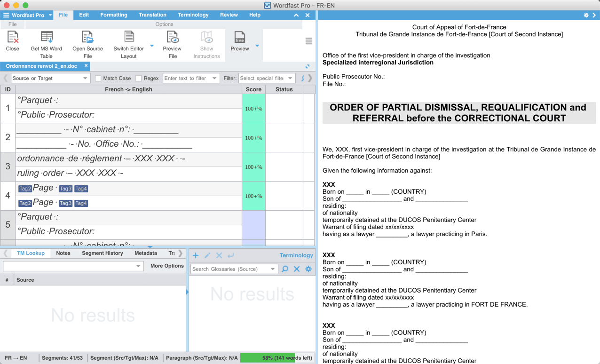
Task: Click the More Options button
Action: tap(167, 266)
